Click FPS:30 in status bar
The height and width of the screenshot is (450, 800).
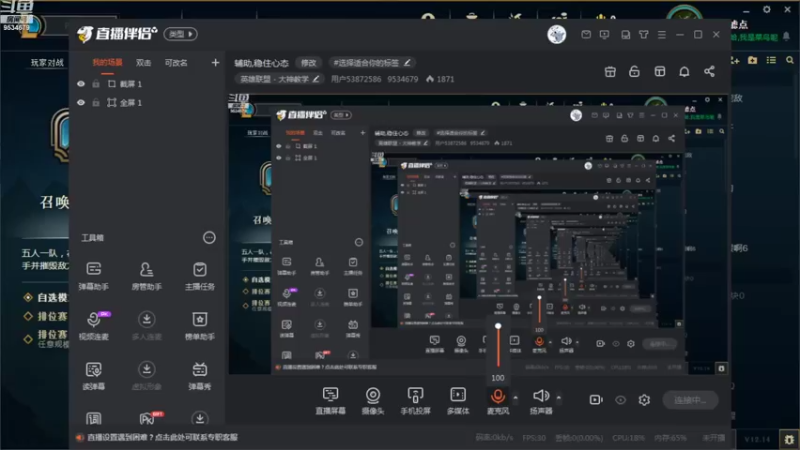point(534,438)
